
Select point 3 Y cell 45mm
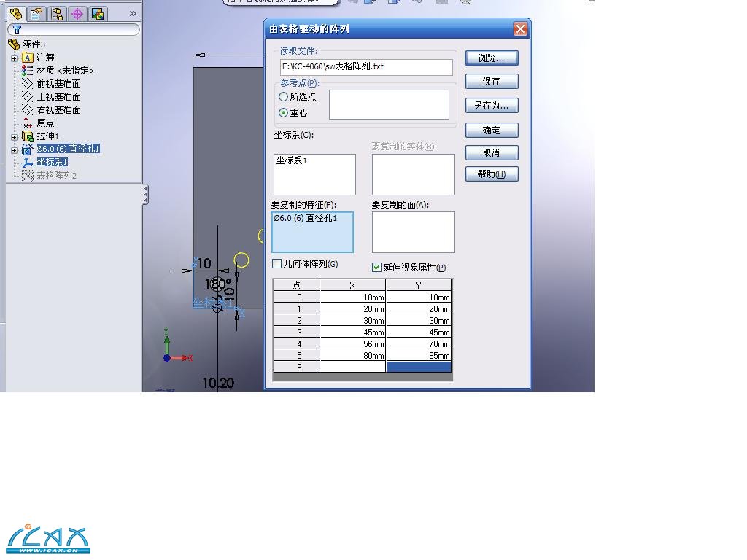[x=418, y=332]
